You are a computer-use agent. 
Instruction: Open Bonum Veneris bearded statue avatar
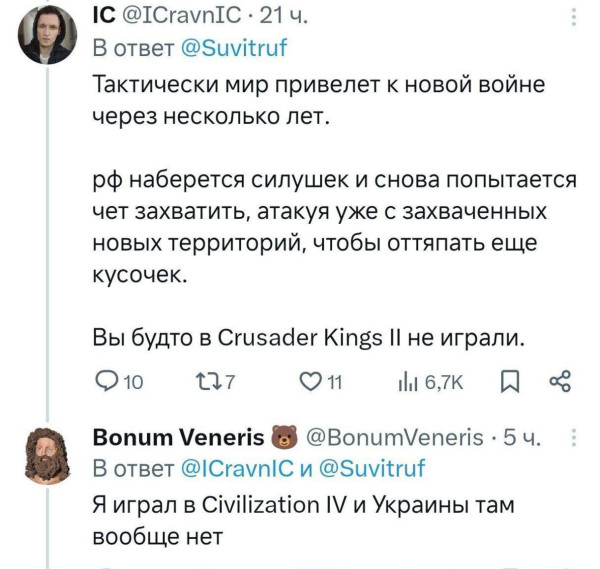tap(47, 456)
